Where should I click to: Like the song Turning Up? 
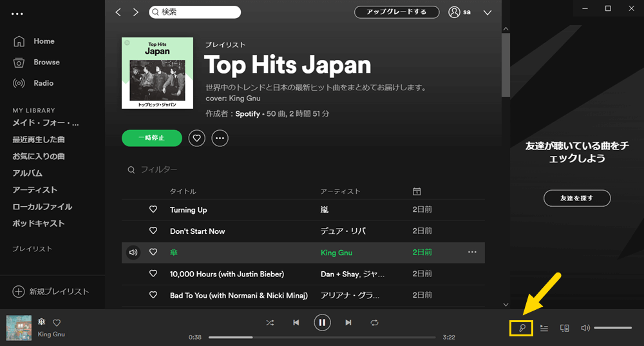coord(153,209)
